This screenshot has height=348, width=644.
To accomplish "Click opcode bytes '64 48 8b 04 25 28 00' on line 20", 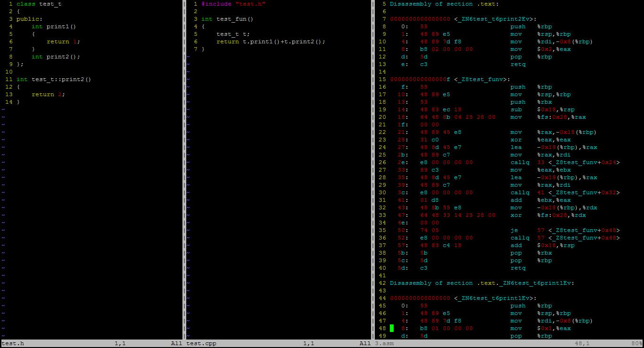I will click(x=457, y=117).
